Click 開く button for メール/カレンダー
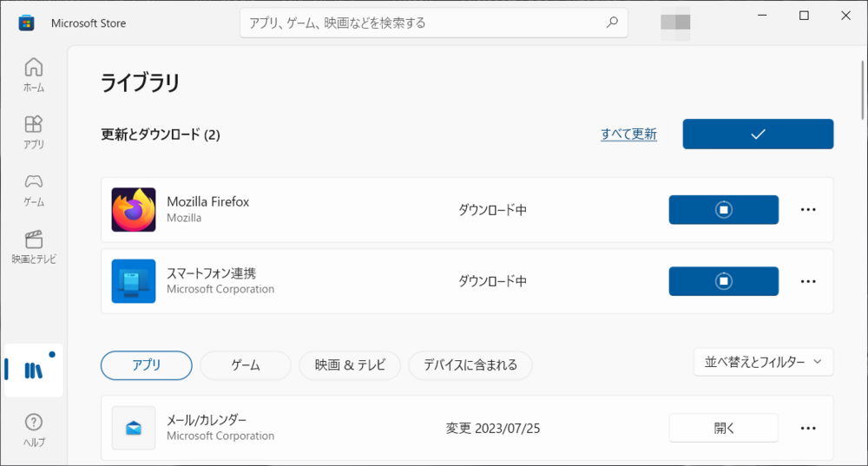 pos(723,428)
